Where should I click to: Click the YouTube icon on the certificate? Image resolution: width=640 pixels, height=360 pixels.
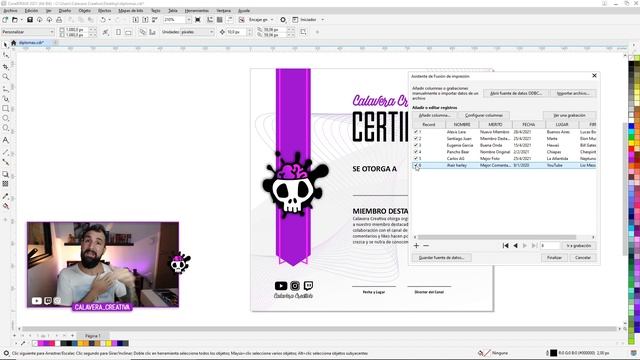click(281, 286)
